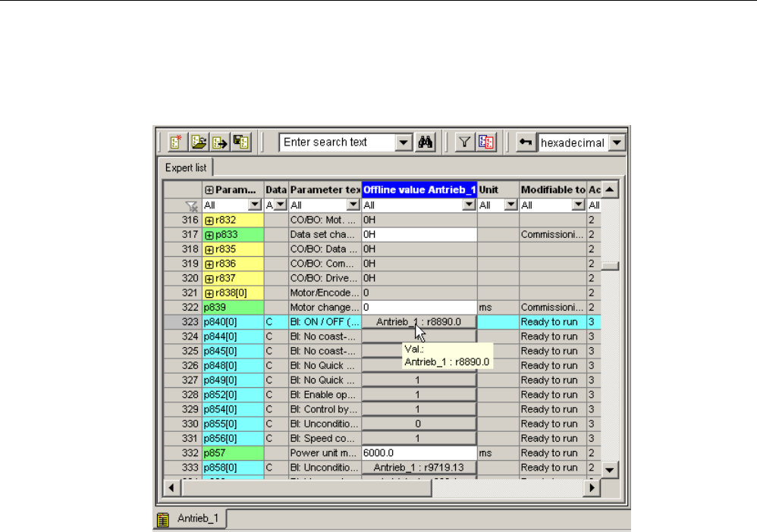Viewport: 757px width, 532px height.
Task: Click the compare parameter lists icon
Action: click(486, 142)
